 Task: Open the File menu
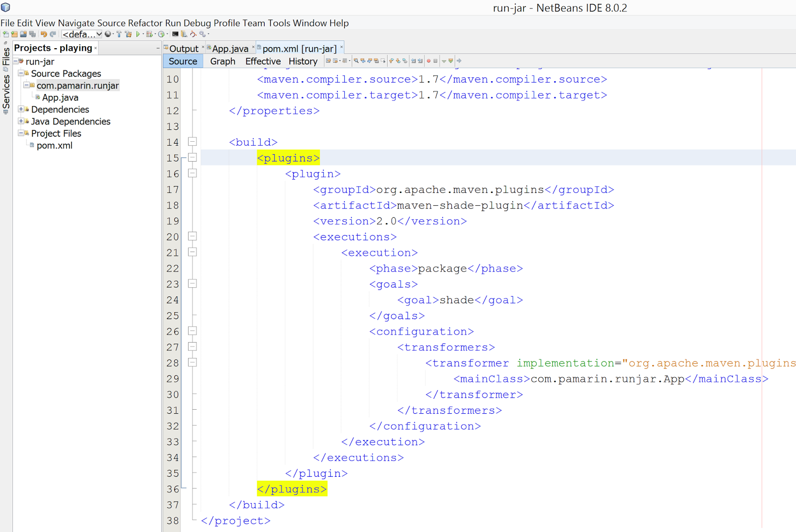coord(7,23)
